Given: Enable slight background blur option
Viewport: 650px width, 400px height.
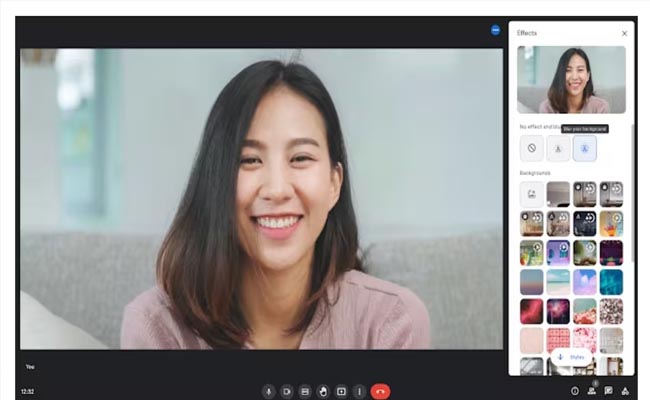Looking at the screenshot, I should (x=558, y=148).
